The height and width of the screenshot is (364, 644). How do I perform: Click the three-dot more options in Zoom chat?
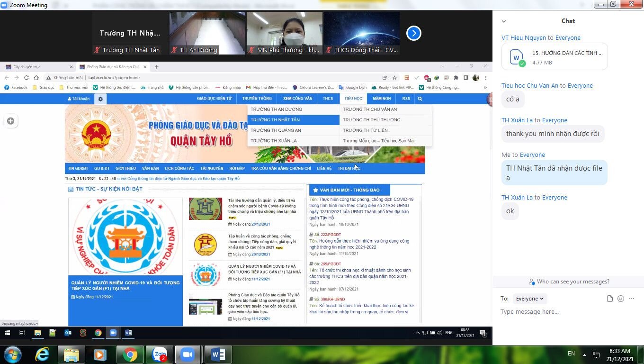click(x=632, y=298)
